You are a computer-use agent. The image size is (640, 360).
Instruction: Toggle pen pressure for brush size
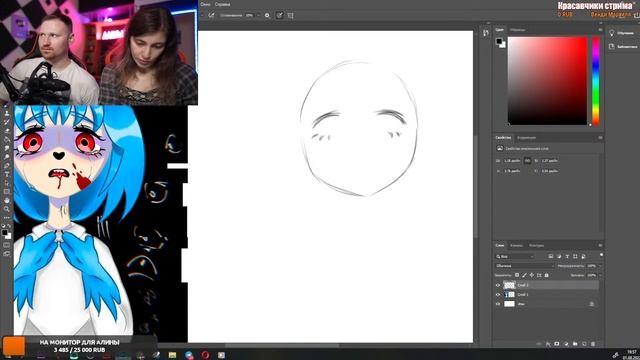(280, 16)
